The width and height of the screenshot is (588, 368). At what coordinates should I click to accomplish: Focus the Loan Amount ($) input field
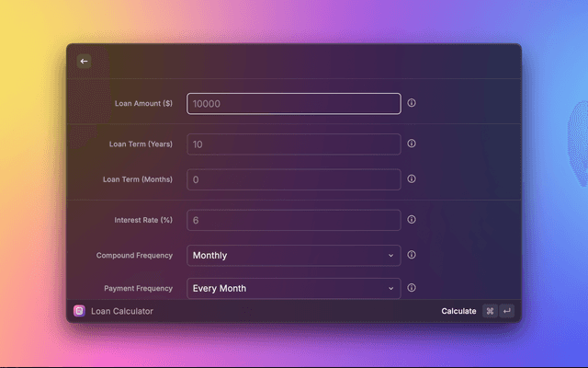coord(293,104)
